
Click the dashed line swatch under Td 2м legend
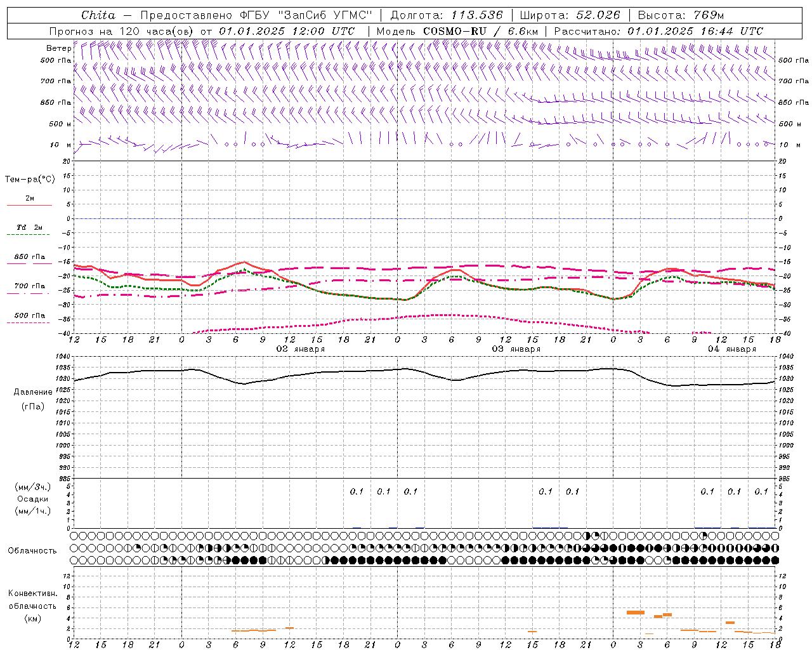(x=29, y=235)
